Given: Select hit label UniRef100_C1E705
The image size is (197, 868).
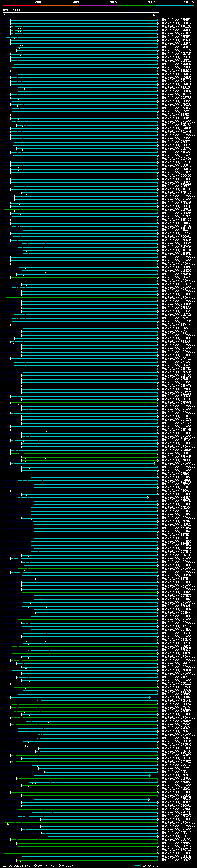Looking at the screenshot, I should click(177, 440).
